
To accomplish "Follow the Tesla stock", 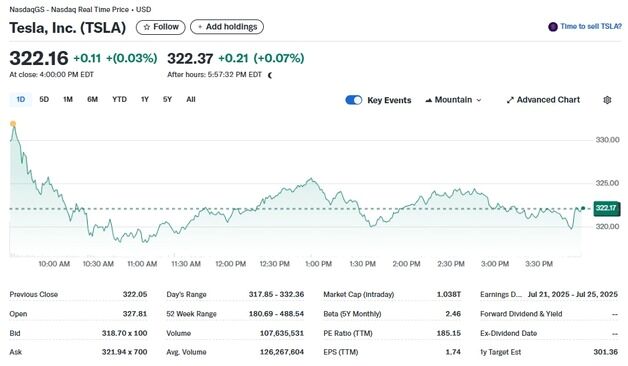I will (x=161, y=27).
